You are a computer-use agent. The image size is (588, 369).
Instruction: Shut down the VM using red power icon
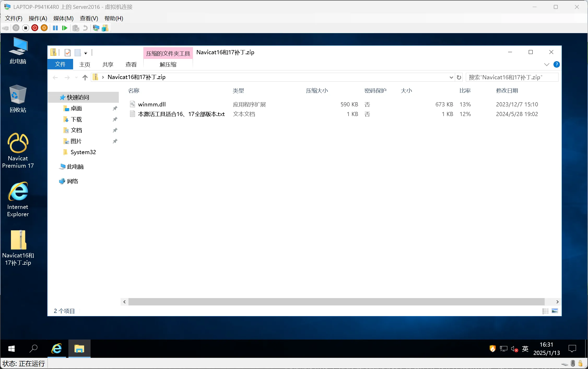(x=35, y=28)
